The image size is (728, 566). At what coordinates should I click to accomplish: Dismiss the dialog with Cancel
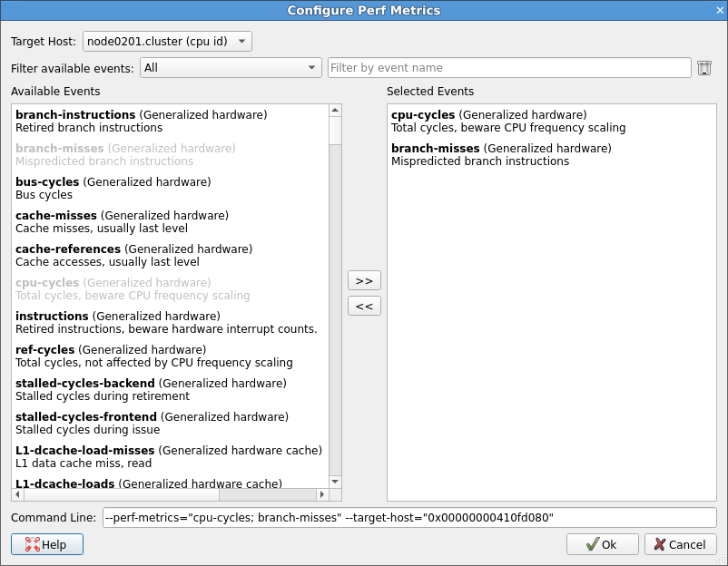pyautogui.click(x=680, y=544)
